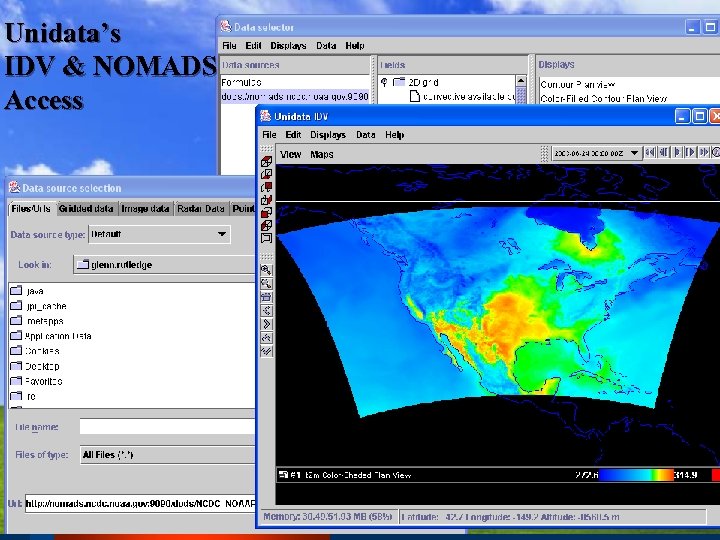720x540 pixels.
Task: Open Help menu in Unidata IDV window
Action: tap(394, 135)
